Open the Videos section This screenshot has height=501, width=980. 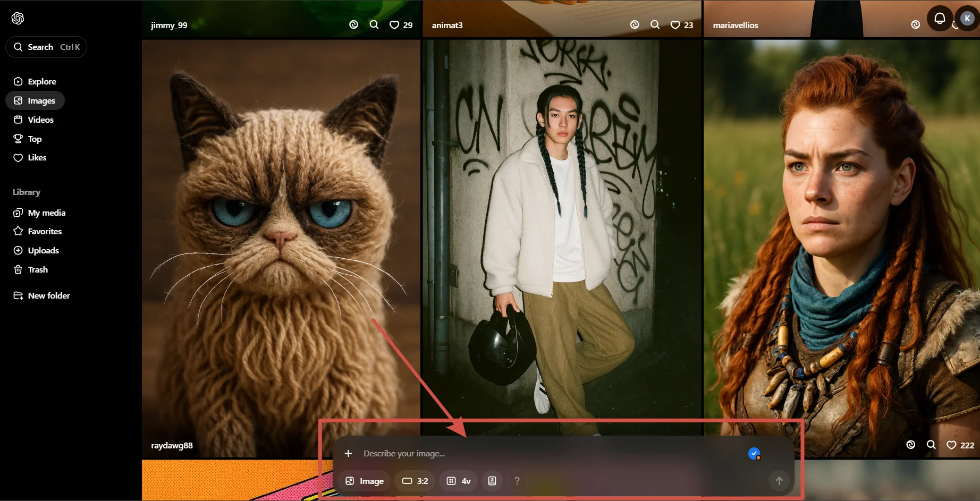pos(34,120)
